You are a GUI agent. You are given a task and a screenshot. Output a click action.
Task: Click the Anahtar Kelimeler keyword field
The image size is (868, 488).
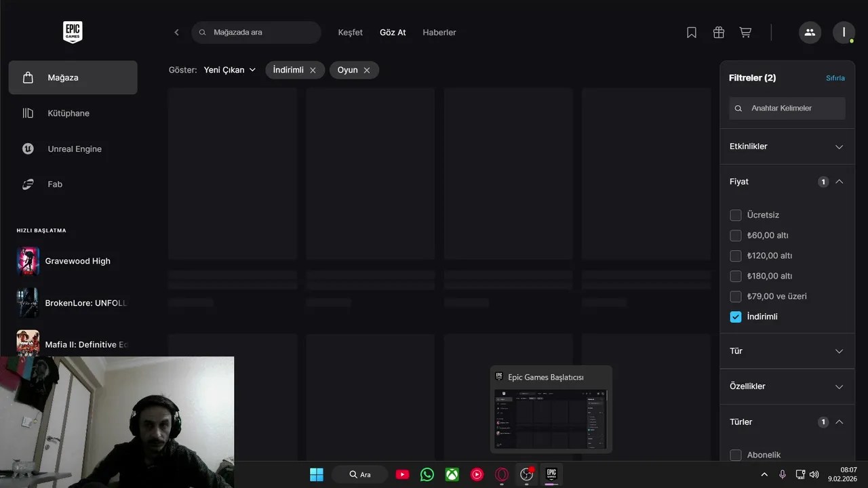[x=787, y=108]
